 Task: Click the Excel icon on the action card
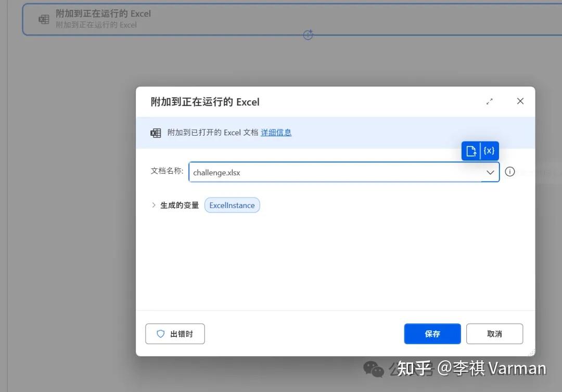44,19
